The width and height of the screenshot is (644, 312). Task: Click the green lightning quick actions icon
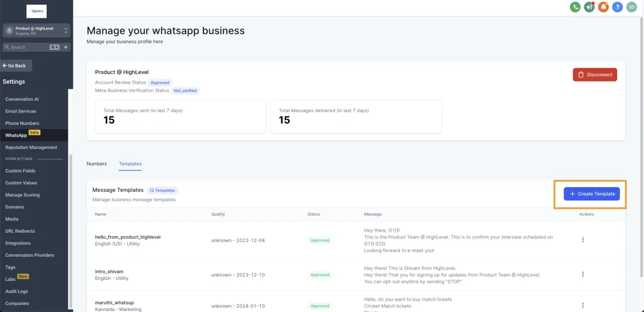(x=66, y=47)
